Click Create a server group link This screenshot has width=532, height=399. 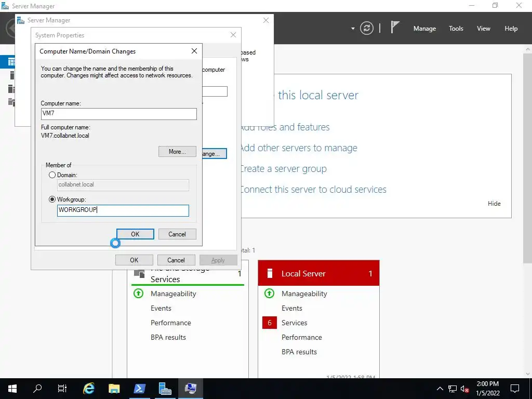pos(283,169)
